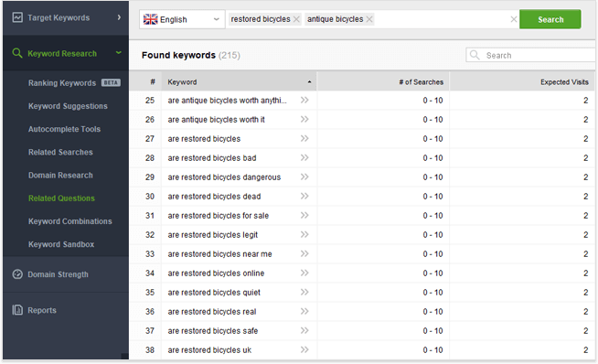
Task: Click the BETA badge next to Ranking Keywords
Action: pyautogui.click(x=111, y=83)
